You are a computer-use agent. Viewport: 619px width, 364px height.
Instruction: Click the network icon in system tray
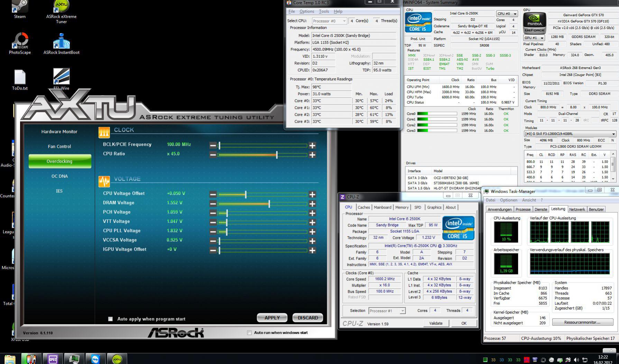585,360
